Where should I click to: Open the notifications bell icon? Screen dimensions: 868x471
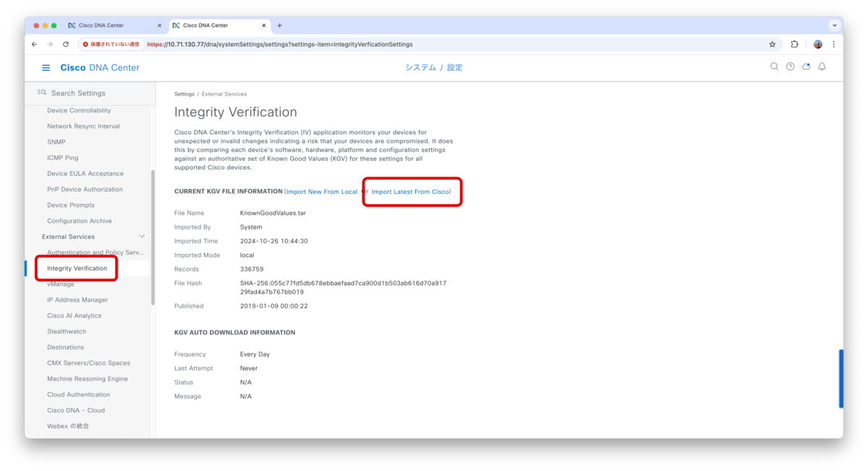pyautogui.click(x=822, y=67)
